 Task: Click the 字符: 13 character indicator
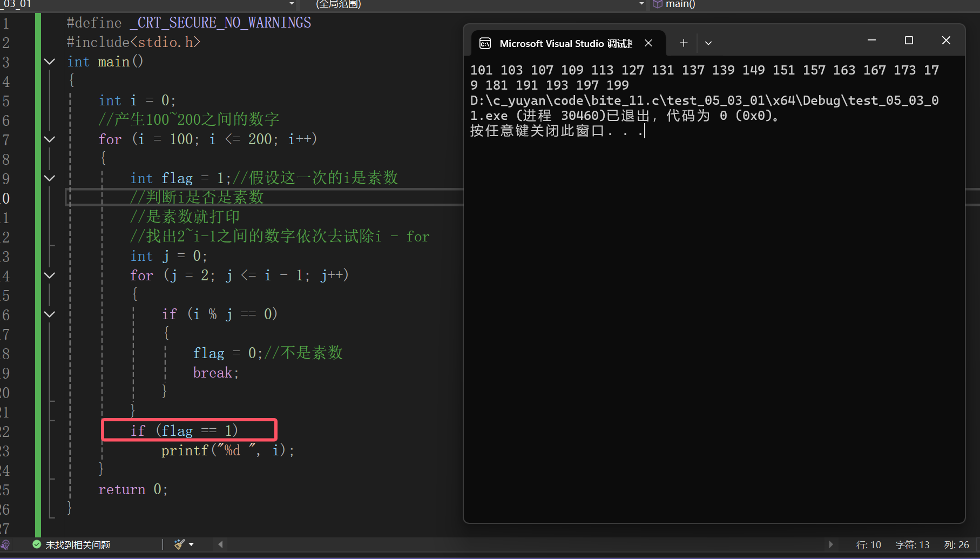(913, 545)
